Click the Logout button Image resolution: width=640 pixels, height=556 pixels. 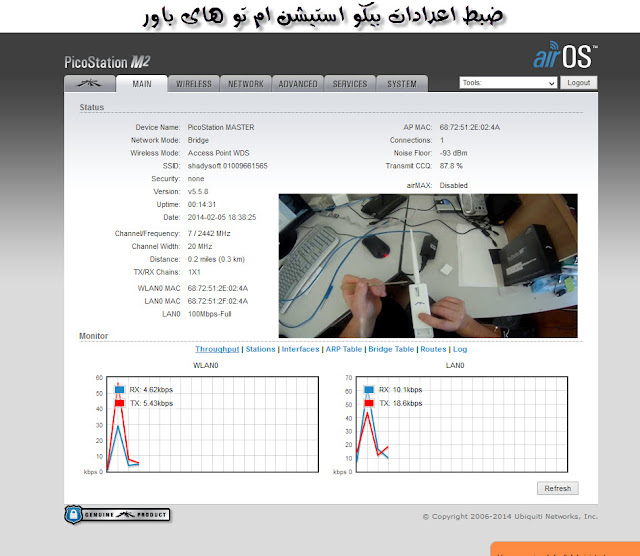pos(578,82)
